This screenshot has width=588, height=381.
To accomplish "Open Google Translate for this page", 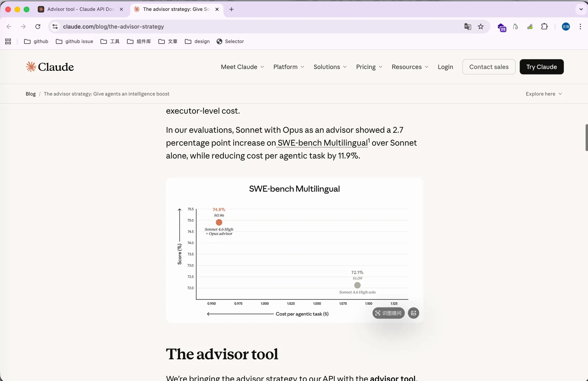I will 467,26.
